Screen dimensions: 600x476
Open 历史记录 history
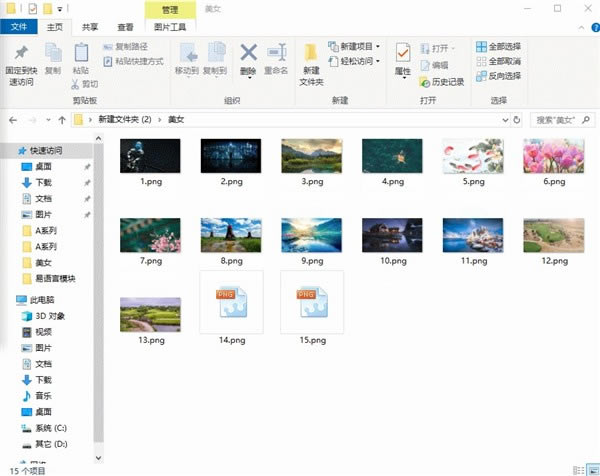click(x=442, y=82)
